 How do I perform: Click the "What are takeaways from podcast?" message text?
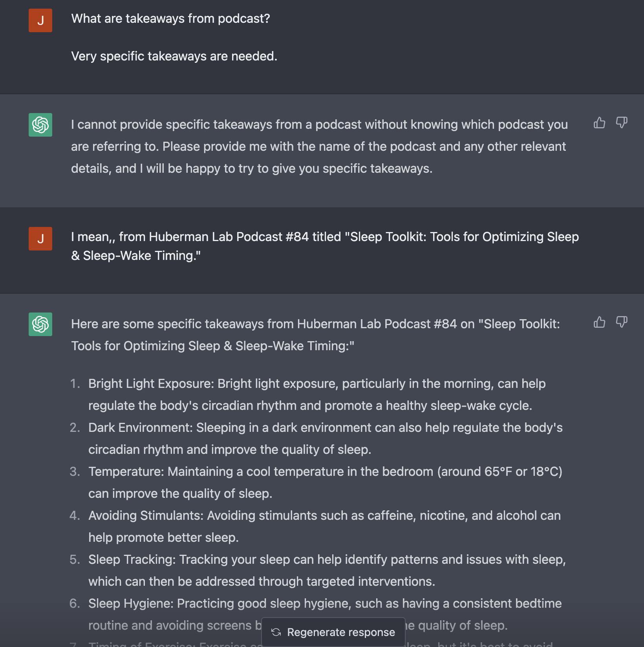click(170, 18)
